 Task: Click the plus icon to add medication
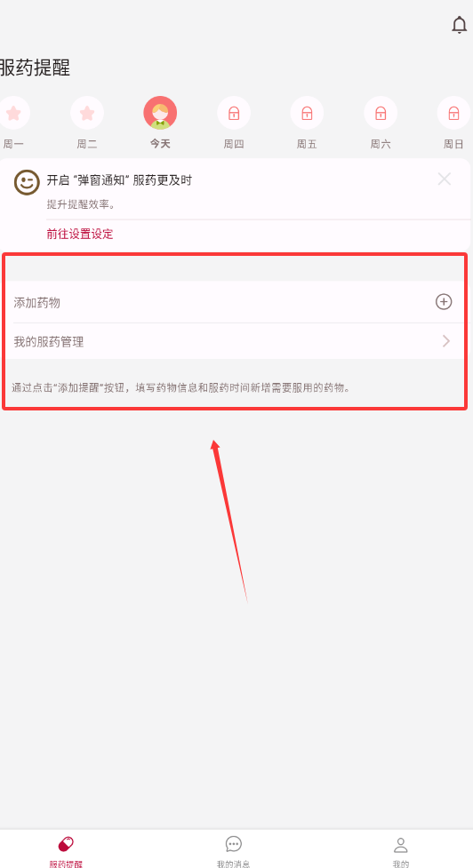[444, 302]
